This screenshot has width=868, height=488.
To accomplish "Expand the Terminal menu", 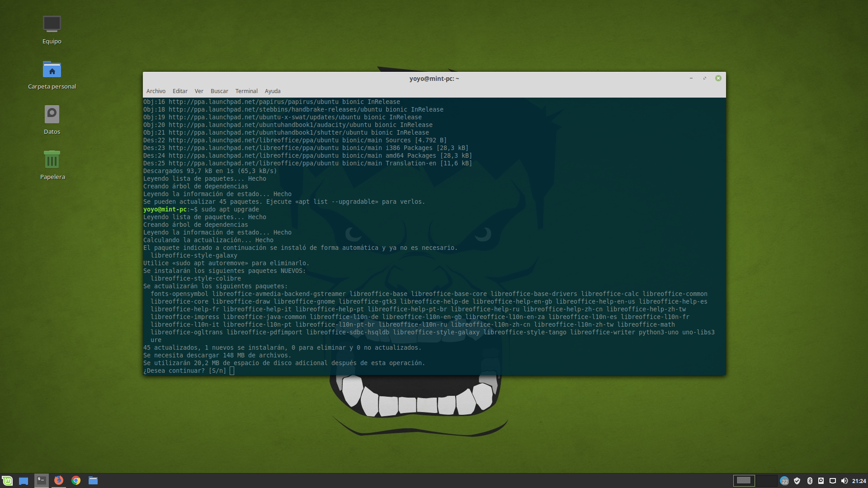I will click(246, 91).
